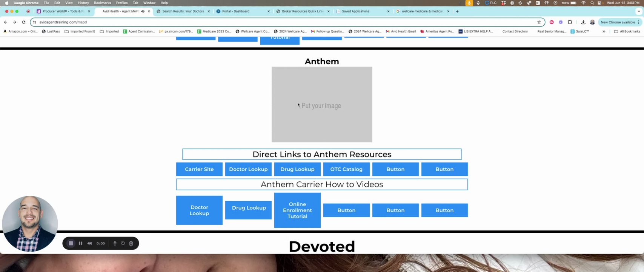
Task: Open the Anthem OTC Catalog
Action: pos(346,169)
